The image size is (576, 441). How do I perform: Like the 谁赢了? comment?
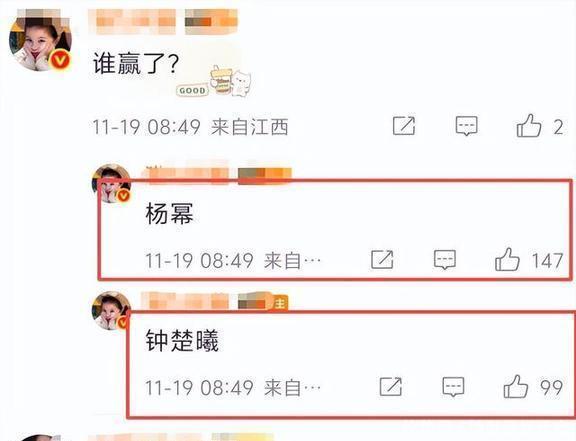529,126
